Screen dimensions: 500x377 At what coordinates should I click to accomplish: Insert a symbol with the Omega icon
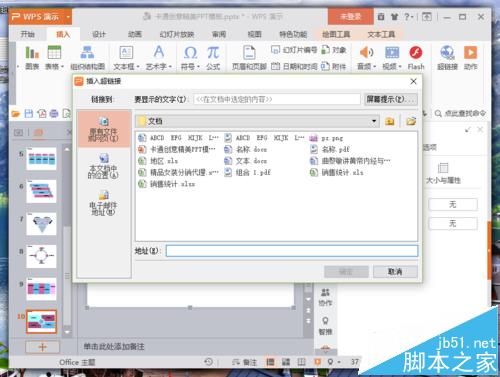pyautogui.click(x=190, y=53)
